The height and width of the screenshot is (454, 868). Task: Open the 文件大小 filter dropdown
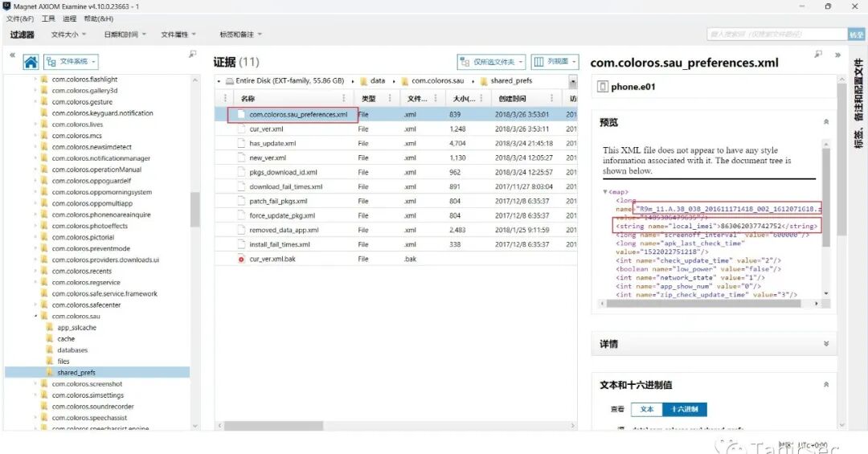68,35
